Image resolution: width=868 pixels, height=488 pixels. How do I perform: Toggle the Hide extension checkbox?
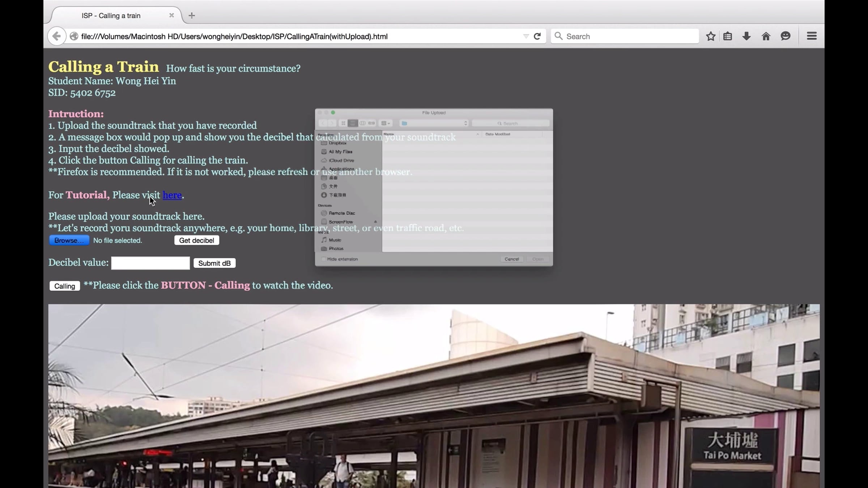[324, 259]
